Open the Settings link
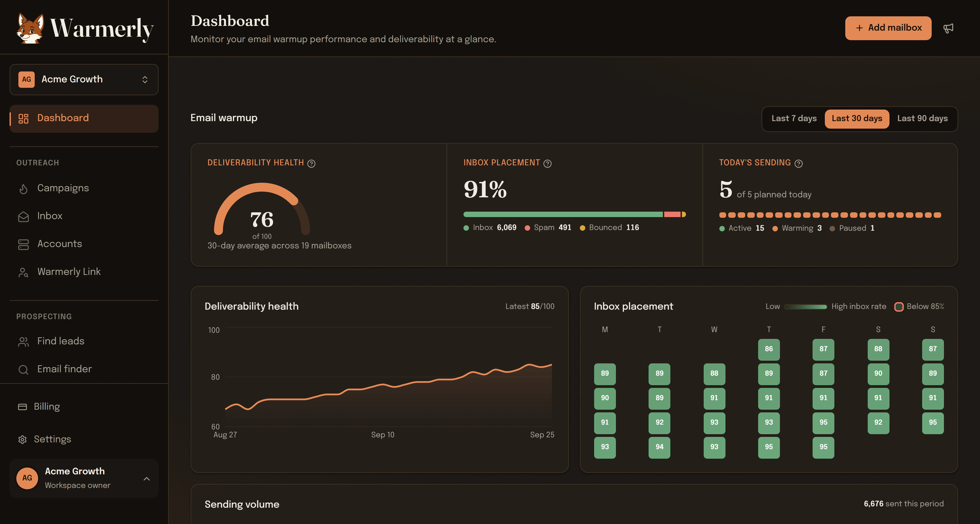 84,439
